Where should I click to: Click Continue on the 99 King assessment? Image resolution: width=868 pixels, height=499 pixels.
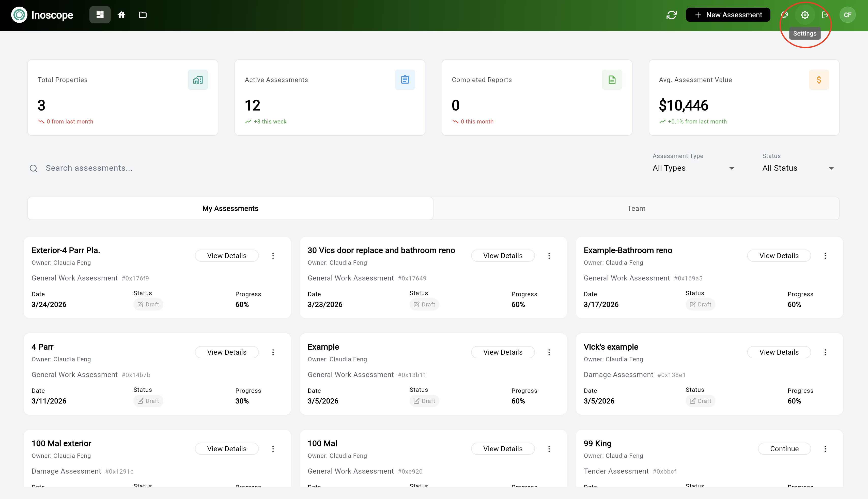[784, 448]
